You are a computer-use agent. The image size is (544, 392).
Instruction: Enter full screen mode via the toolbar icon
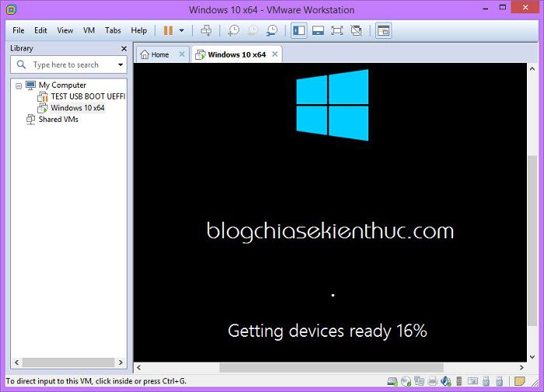coord(337,30)
